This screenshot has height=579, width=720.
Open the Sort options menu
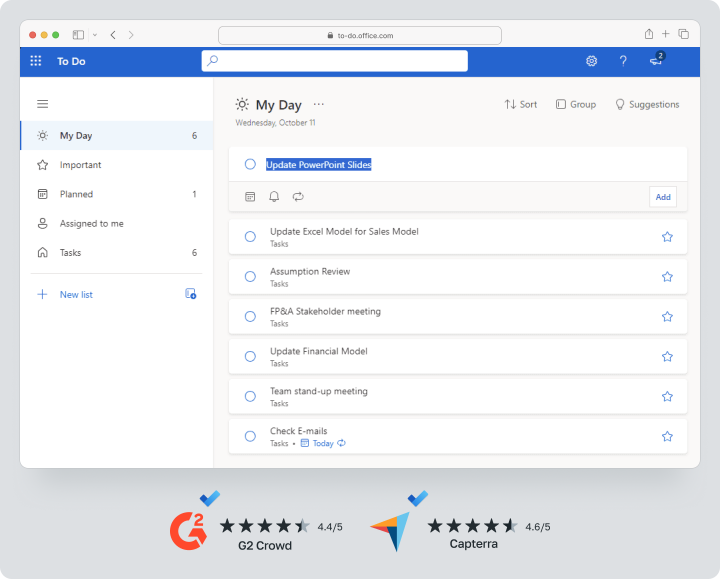pyautogui.click(x=521, y=104)
